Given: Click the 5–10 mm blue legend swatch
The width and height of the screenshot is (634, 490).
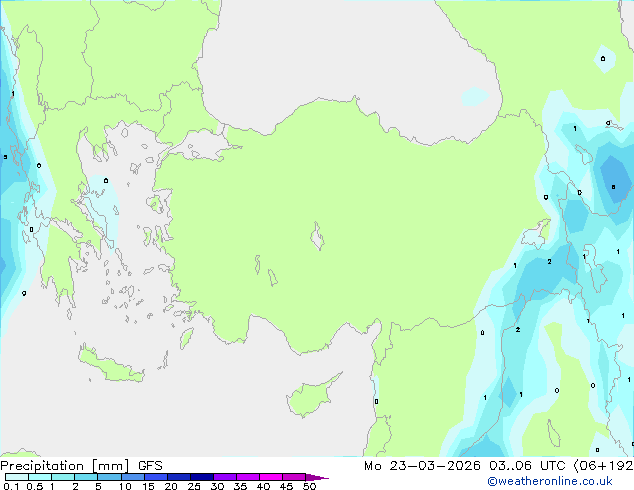Looking at the screenshot, I should 109,477.
